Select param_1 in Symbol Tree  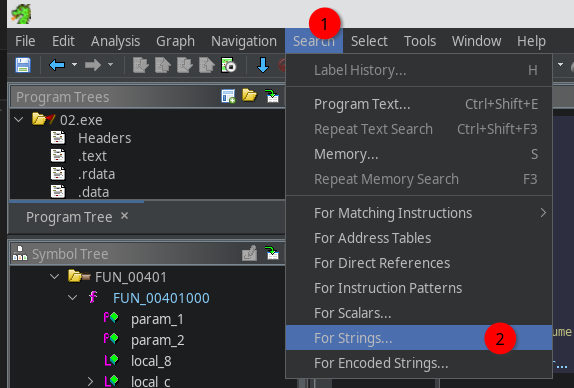pos(157,319)
